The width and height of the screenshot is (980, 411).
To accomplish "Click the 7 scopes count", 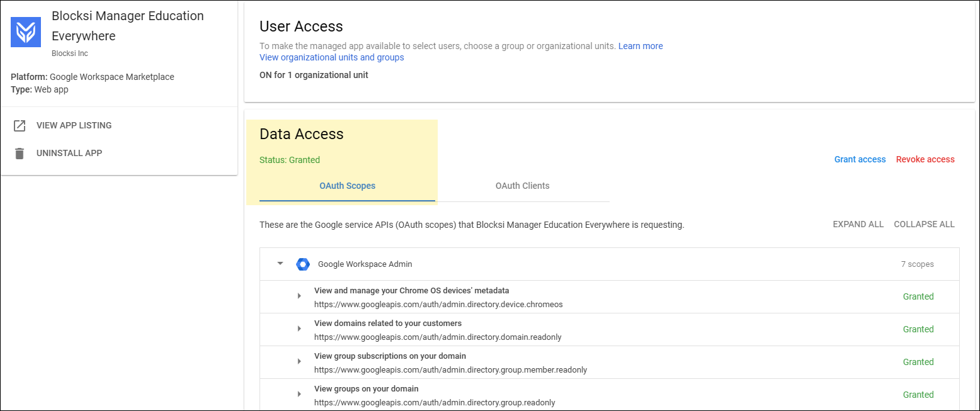I will 917,264.
